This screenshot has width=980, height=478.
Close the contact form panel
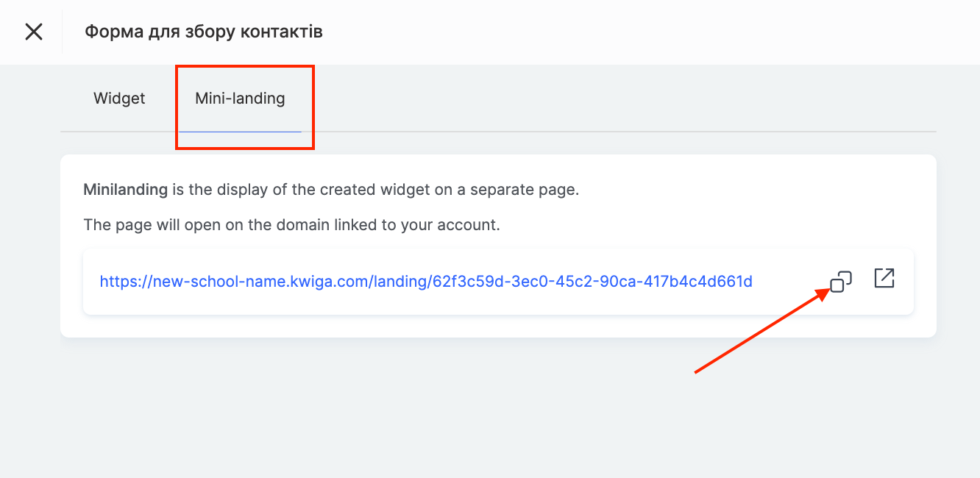click(x=34, y=32)
